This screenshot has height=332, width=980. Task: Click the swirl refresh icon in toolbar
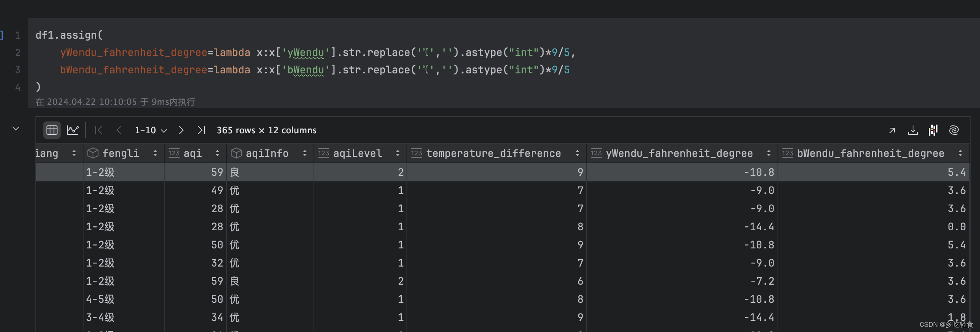[x=954, y=130]
